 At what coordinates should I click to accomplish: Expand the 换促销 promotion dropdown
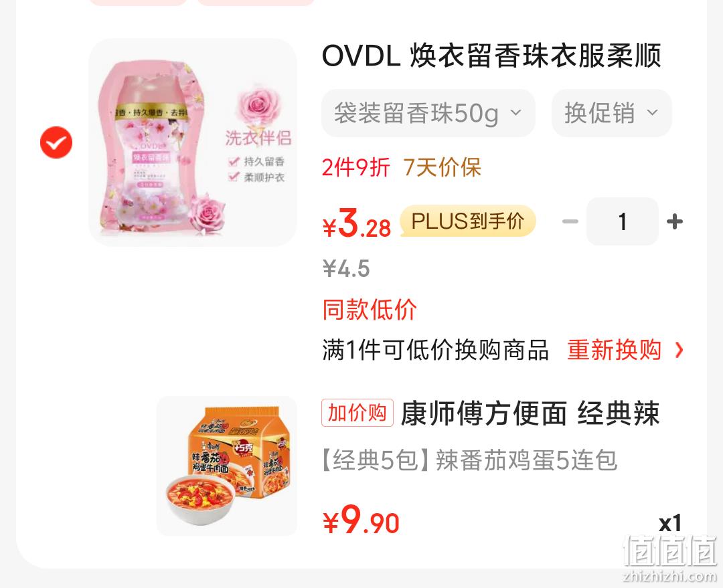point(611,113)
